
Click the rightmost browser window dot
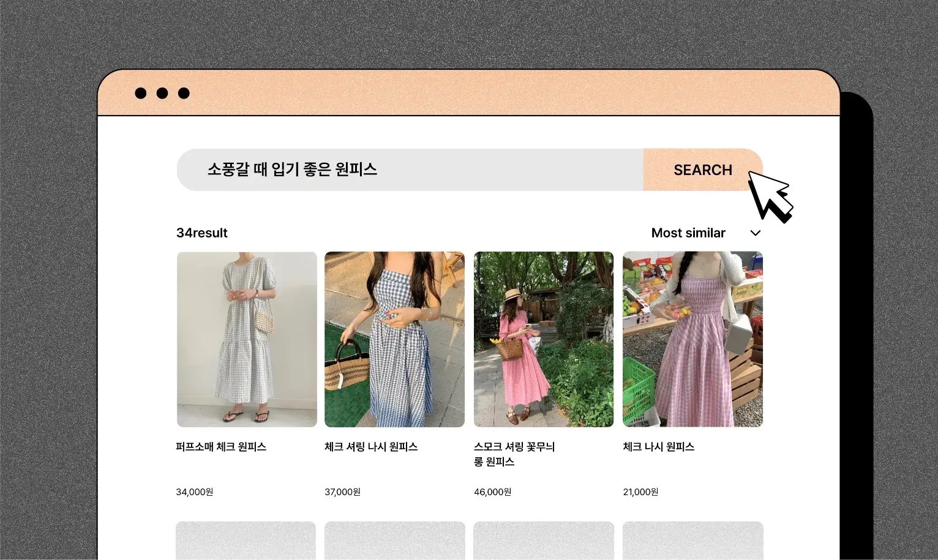click(184, 93)
